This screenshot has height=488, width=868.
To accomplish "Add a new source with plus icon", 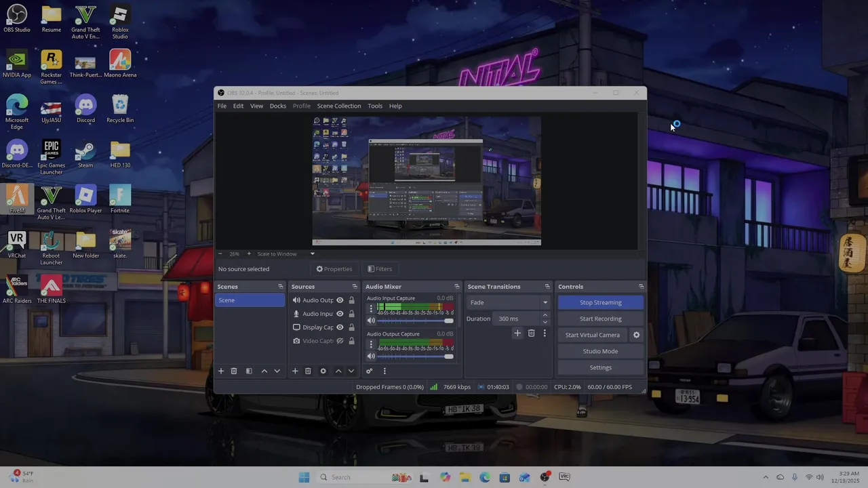I will tap(295, 371).
